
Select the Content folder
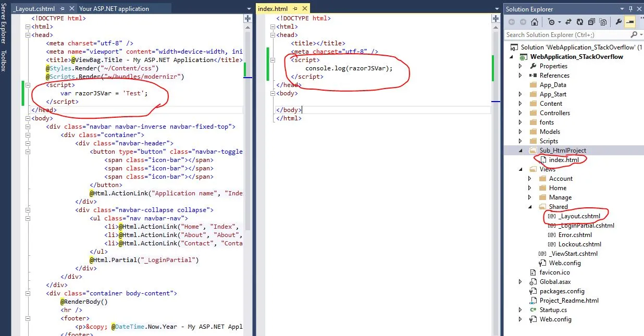[551, 104]
